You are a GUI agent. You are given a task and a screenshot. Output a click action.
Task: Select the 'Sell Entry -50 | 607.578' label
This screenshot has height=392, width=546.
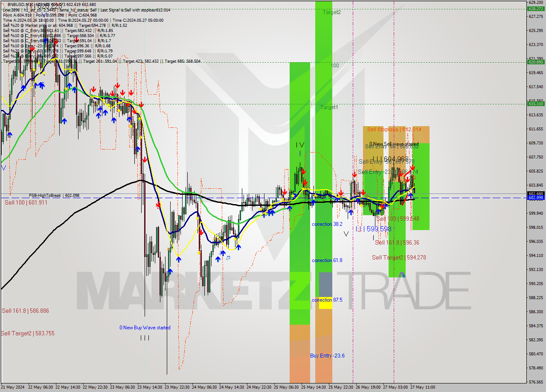point(386,161)
